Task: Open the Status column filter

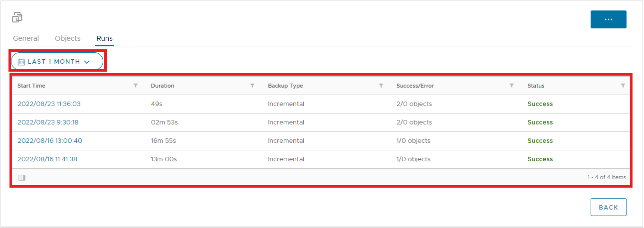Action: click(x=623, y=86)
